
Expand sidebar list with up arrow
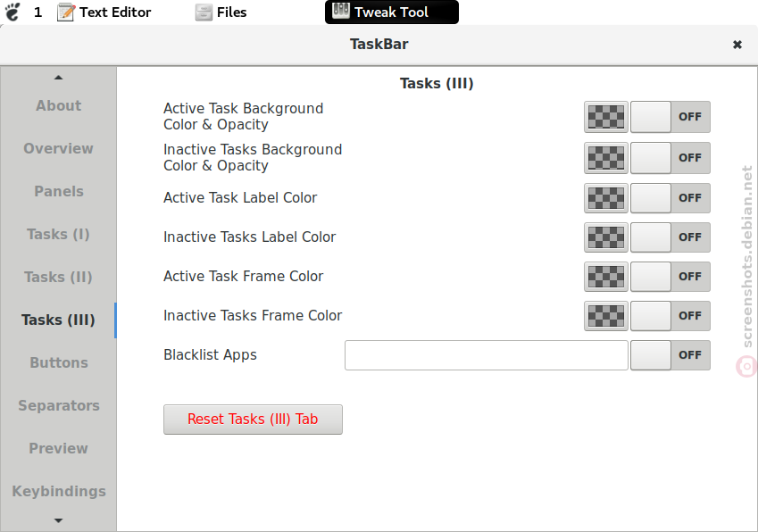[x=59, y=78]
